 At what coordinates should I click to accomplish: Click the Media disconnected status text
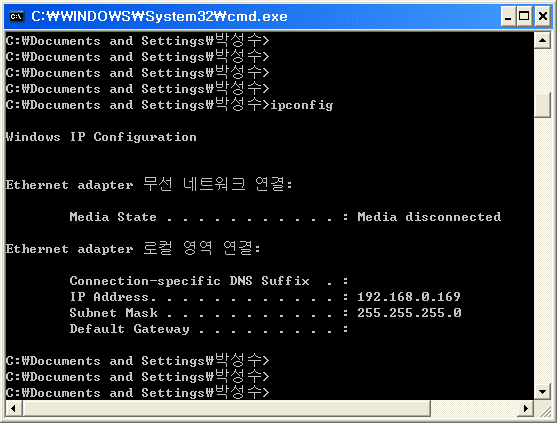click(x=429, y=217)
